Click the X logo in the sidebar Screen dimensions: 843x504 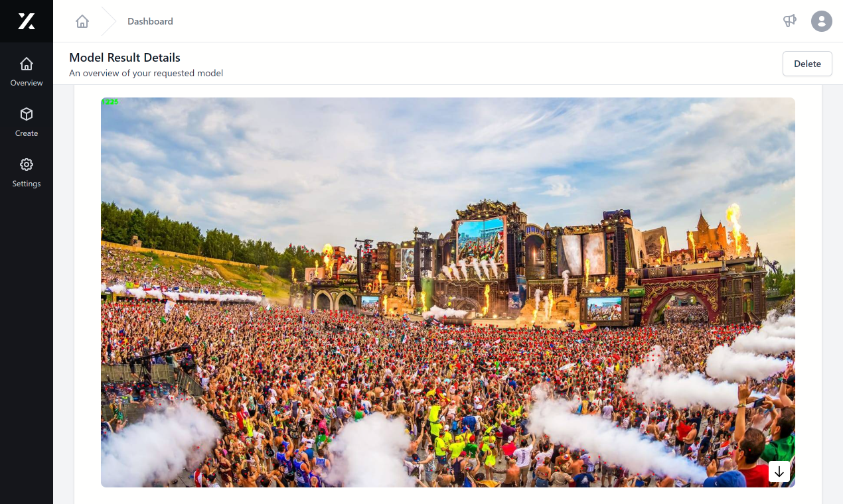pyautogui.click(x=27, y=21)
